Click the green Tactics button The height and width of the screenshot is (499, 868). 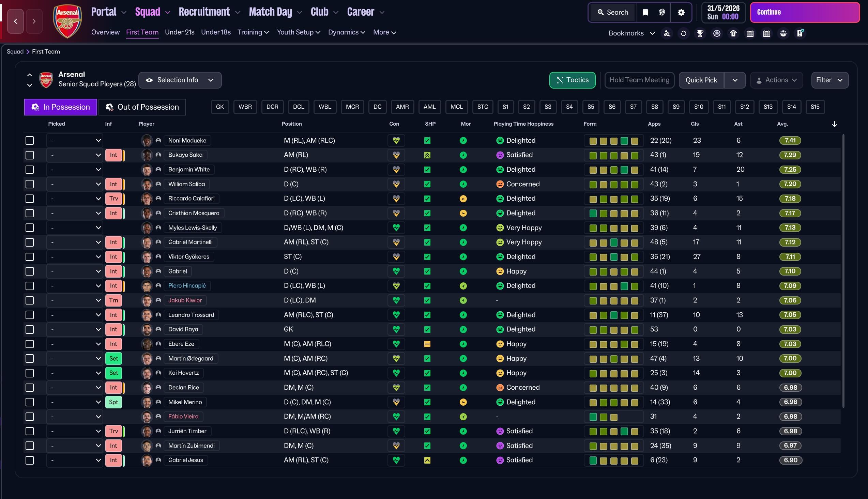point(572,80)
